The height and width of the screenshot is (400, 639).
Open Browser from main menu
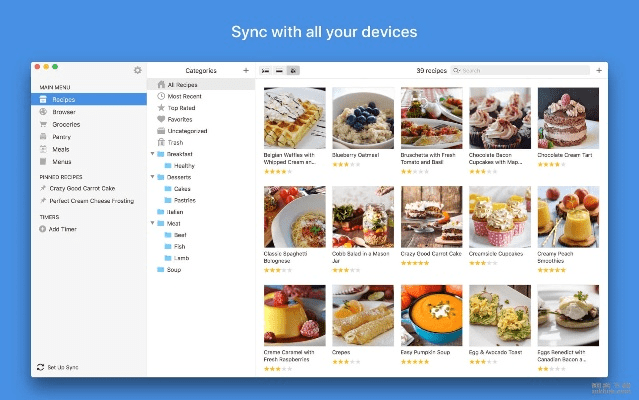[63, 112]
